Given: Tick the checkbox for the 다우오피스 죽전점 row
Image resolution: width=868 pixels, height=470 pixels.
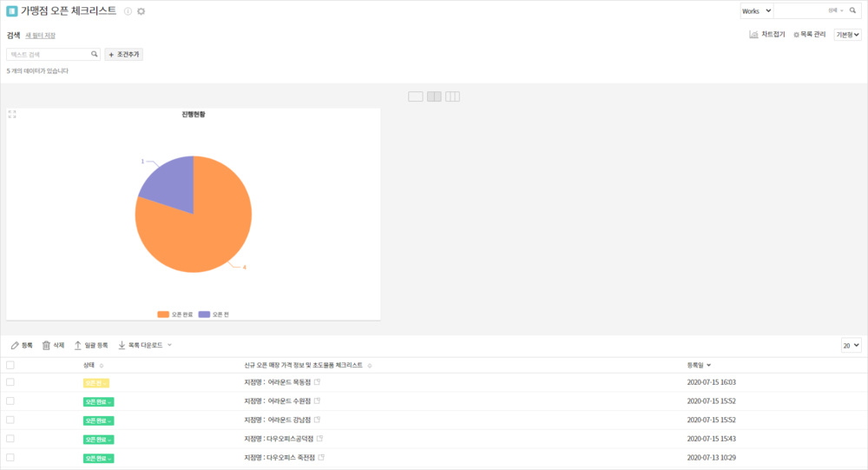Looking at the screenshot, I should point(10,457).
